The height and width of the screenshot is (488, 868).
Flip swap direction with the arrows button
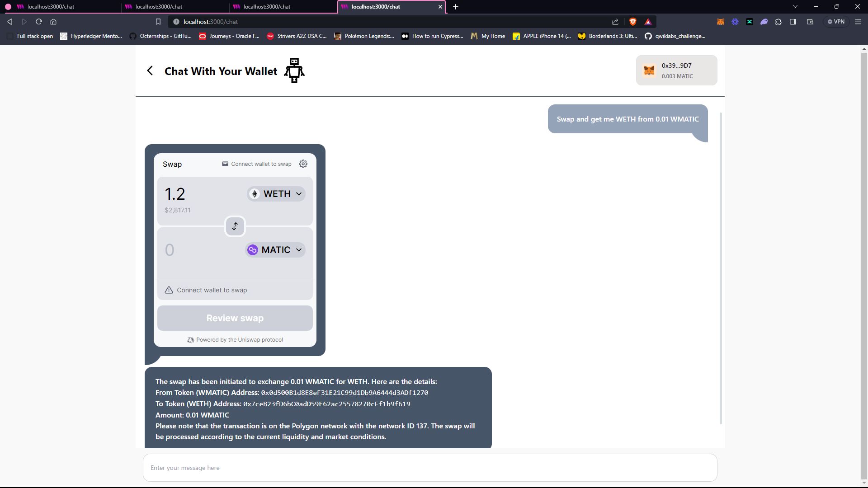tap(235, 226)
